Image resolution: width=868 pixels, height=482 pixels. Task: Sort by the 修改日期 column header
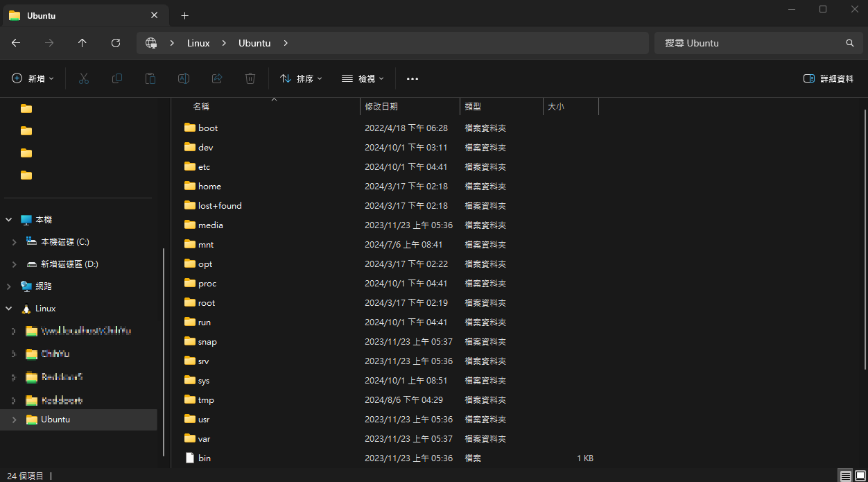(x=381, y=107)
